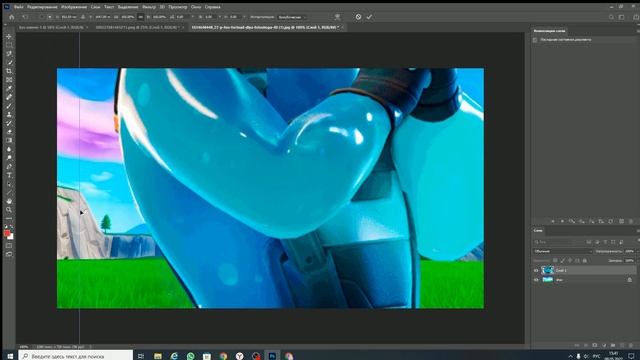Image resolution: width=640 pixels, height=360 pixels.
Task: Select the Eraser tool
Action: tap(9, 132)
